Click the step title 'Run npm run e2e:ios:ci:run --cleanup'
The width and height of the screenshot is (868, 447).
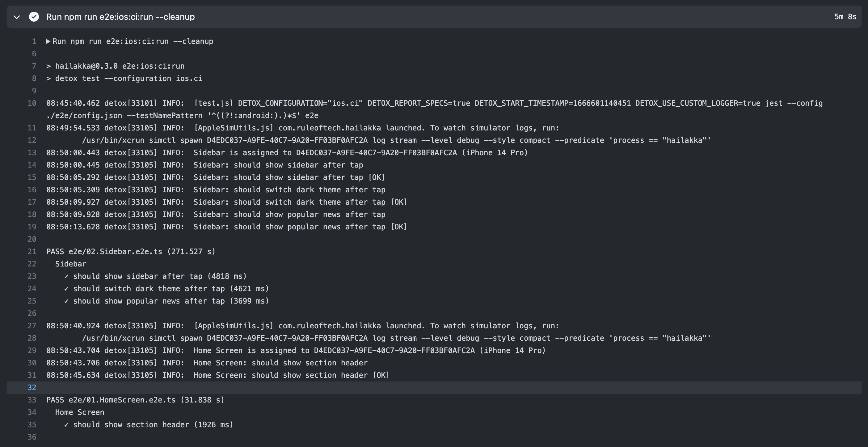point(120,16)
